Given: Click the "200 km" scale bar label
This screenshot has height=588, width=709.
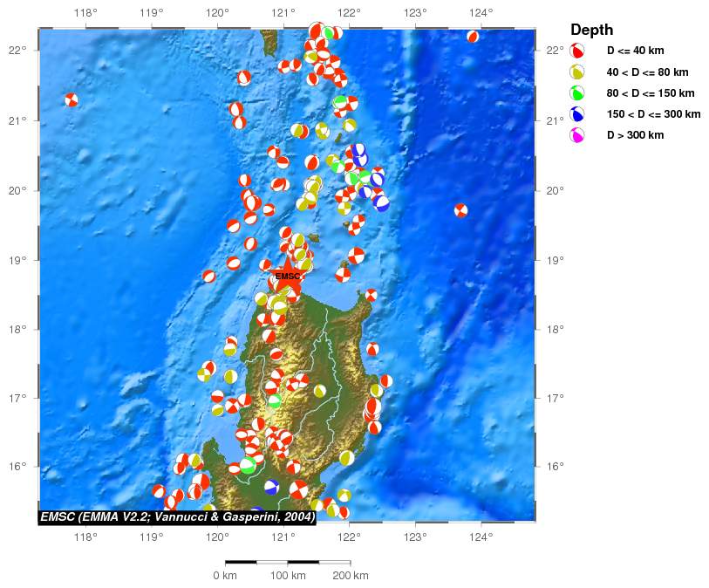Looking at the screenshot, I should click(350, 576).
